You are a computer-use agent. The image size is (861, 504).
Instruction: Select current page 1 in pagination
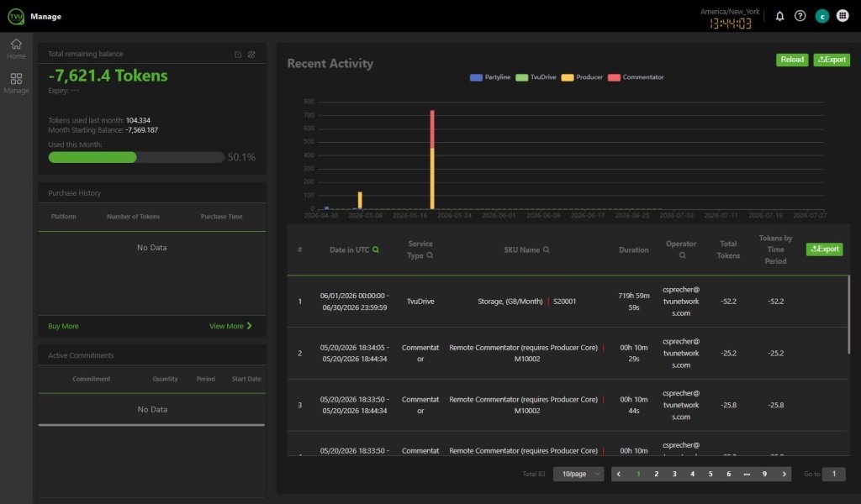(638, 474)
